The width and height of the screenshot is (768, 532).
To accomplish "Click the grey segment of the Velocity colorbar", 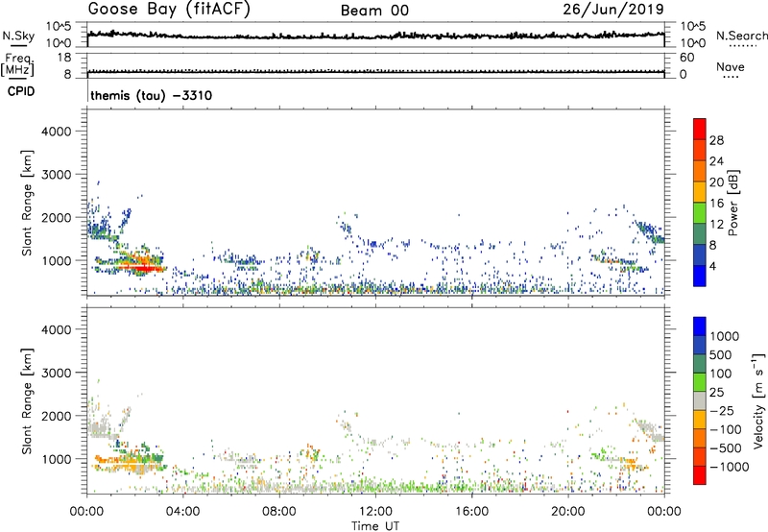I will pos(700,401).
